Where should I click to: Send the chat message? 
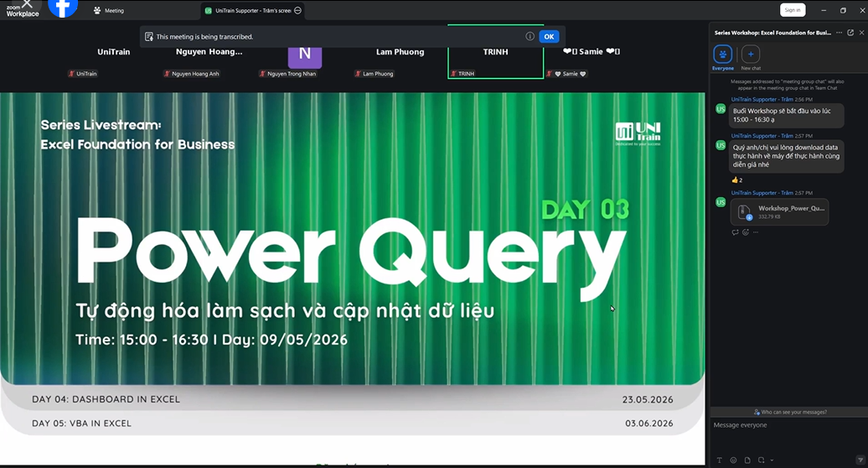click(860, 460)
